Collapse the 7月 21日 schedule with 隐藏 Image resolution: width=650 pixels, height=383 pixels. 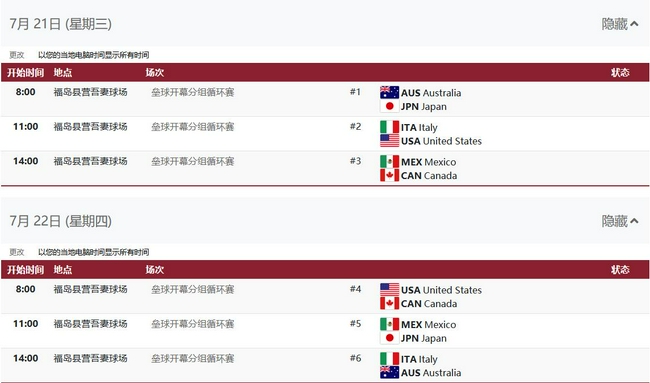620,24
